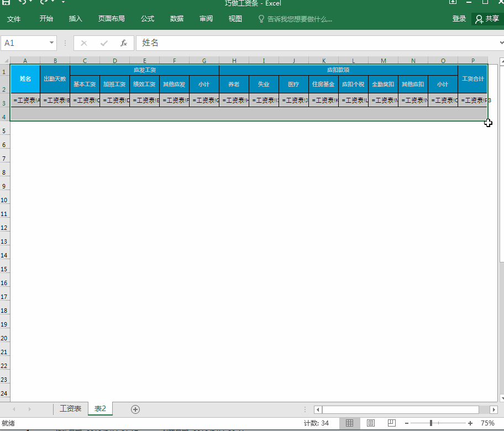Select the 其他应发 cell
504x431 pixels.
[174, 84]
